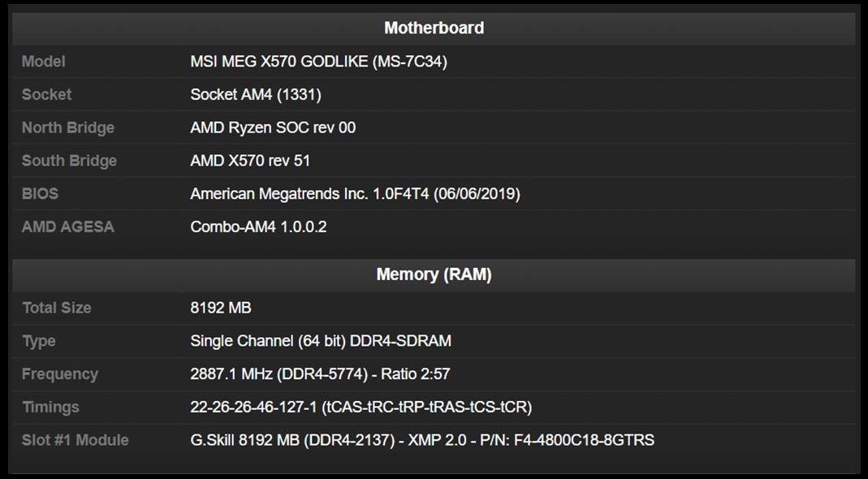This screenshot has height=479, width=868.
Task: Select the American Megatrends BIOS version text
Action: click(x=355, y=194)
